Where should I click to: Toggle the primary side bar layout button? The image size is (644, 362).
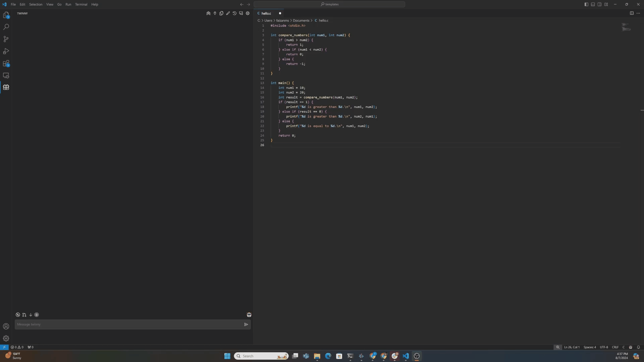(586, 4)
